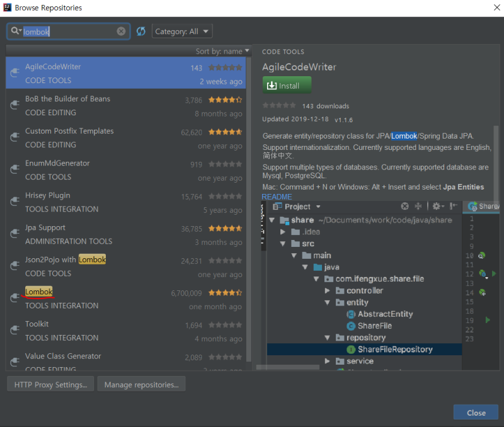Click the Value Class Generator plugin icon
The height and width of the screenshot is (427, 504).
click(14, 362)
